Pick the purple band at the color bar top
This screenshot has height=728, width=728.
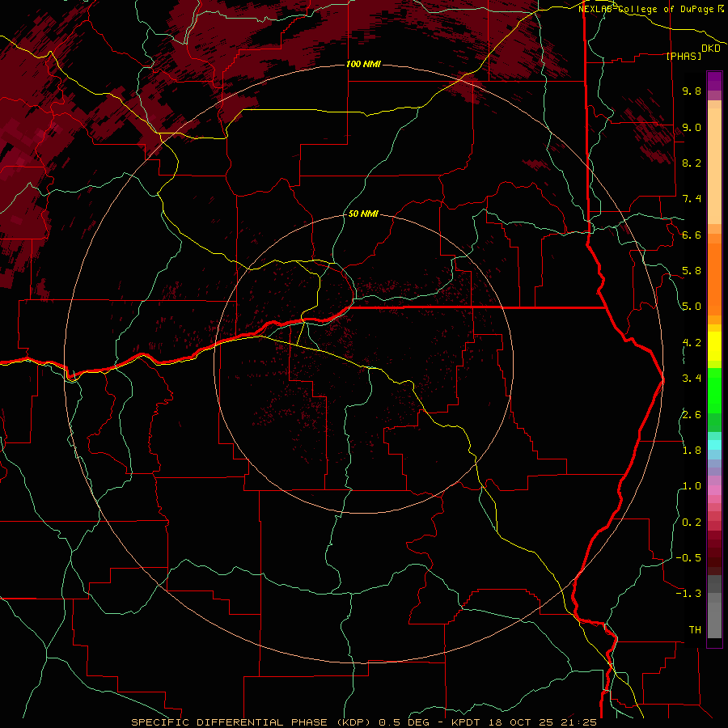pyautogui.click(x=714, y=81)
